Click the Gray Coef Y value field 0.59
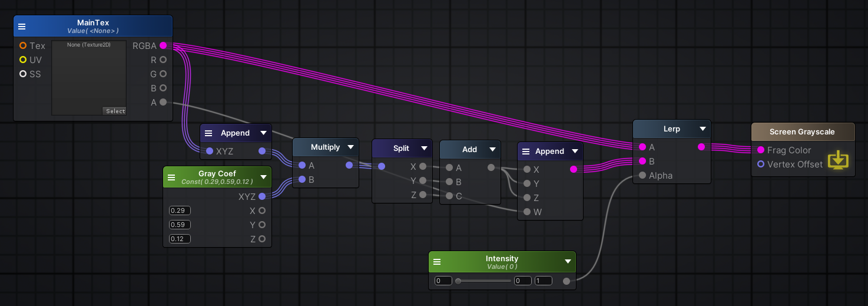Viewport: 868px width, 306px height. pyautogui.click(x=180, y=225)
